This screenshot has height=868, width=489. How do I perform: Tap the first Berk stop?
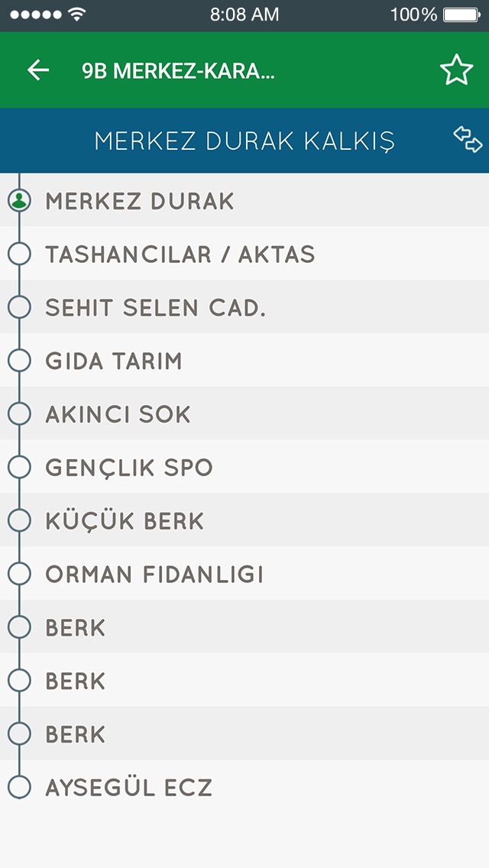[x=76, y=627]
